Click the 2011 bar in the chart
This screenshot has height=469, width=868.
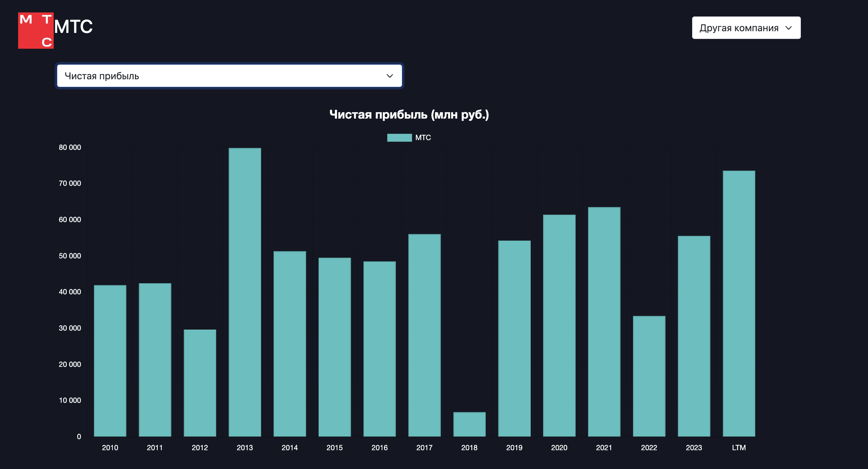[x=155, y=360]
